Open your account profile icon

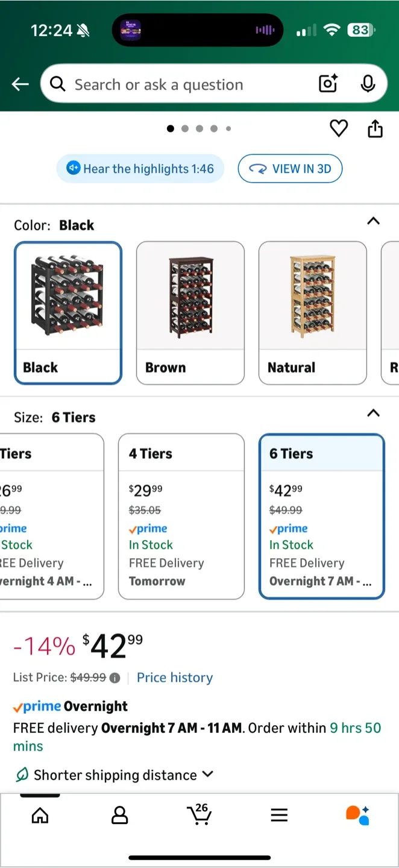point(119,815)
